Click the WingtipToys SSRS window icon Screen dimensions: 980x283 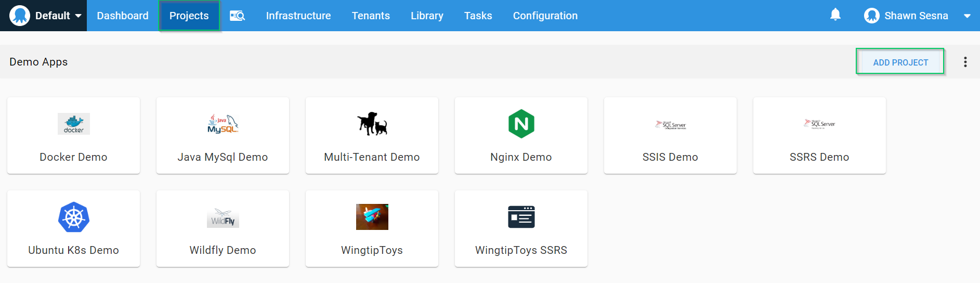(521, 217)
